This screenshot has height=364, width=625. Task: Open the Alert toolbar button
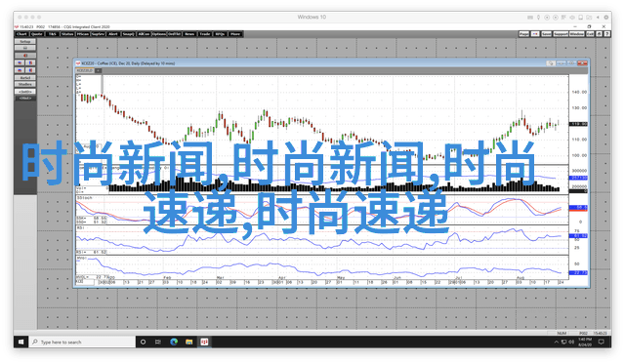point(113,34)
